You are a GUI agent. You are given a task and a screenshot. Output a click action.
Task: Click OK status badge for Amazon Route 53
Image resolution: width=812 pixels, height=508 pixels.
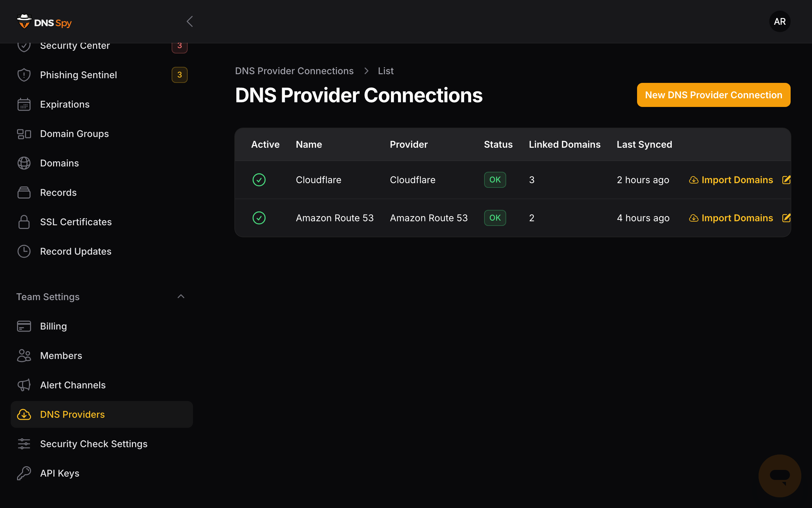[x=495, y=218]
